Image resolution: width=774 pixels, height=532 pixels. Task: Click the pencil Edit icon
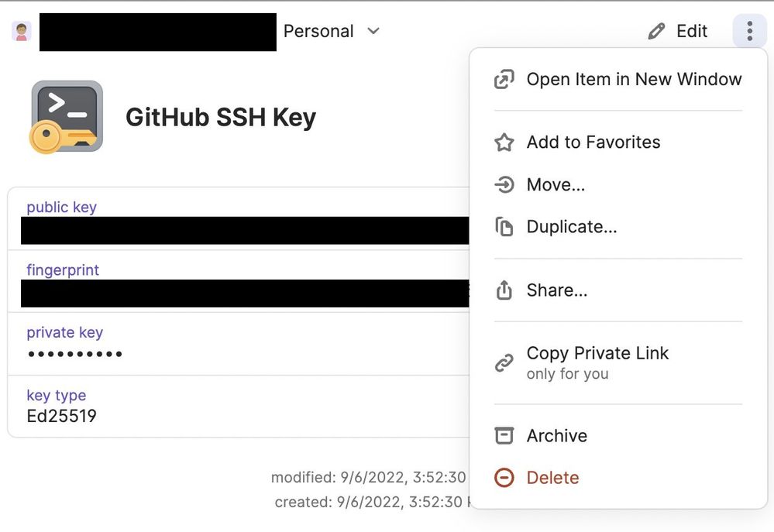click(x=656, y=31)
